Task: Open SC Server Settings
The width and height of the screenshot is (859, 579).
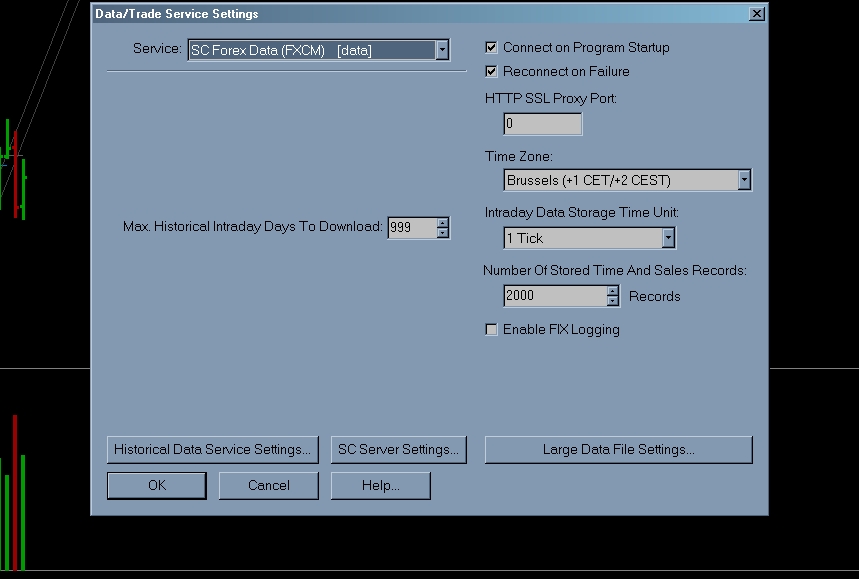Action: [399, 450]
